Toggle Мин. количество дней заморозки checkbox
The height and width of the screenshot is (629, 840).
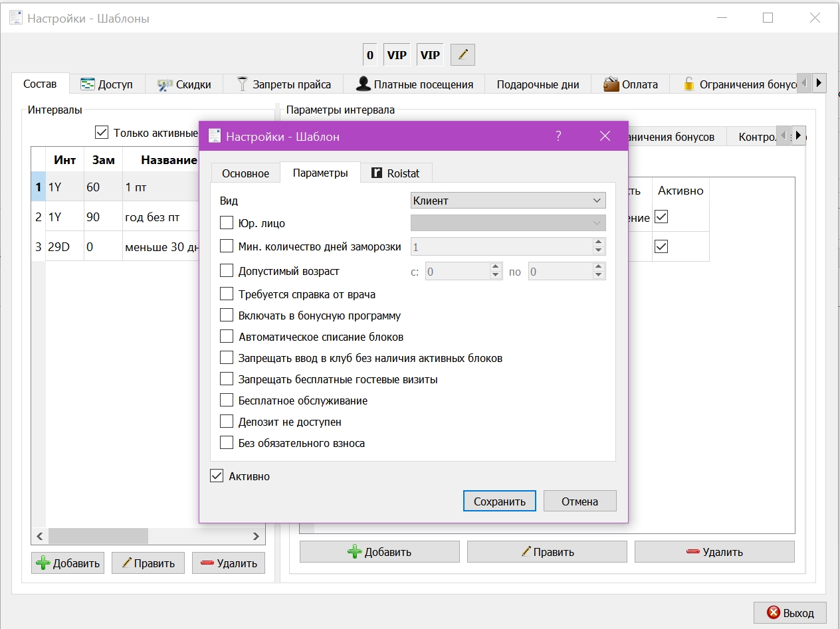[x=227, y=246]
